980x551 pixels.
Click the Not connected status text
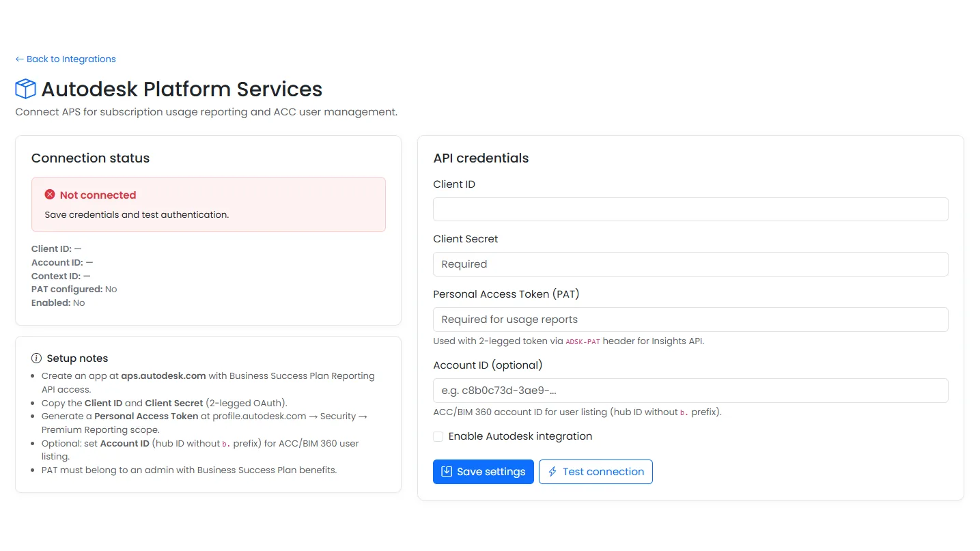click(98, 195)
